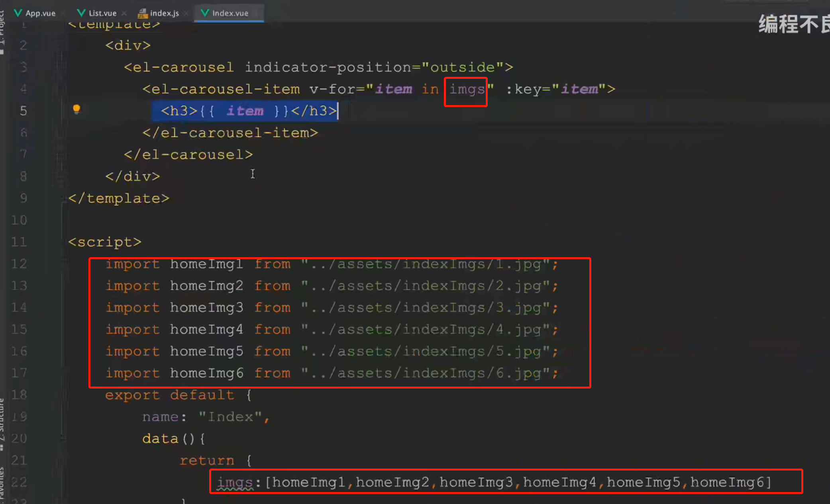Click the Vue icon on App.vue tab
The width and height of the screenshot is (830, 504).
point(18,13)
